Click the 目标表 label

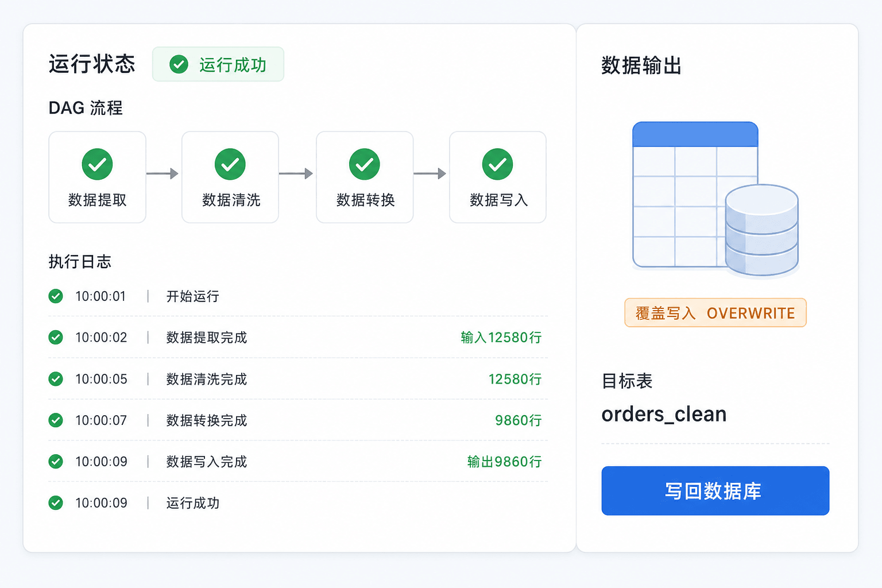coord(627,381)
